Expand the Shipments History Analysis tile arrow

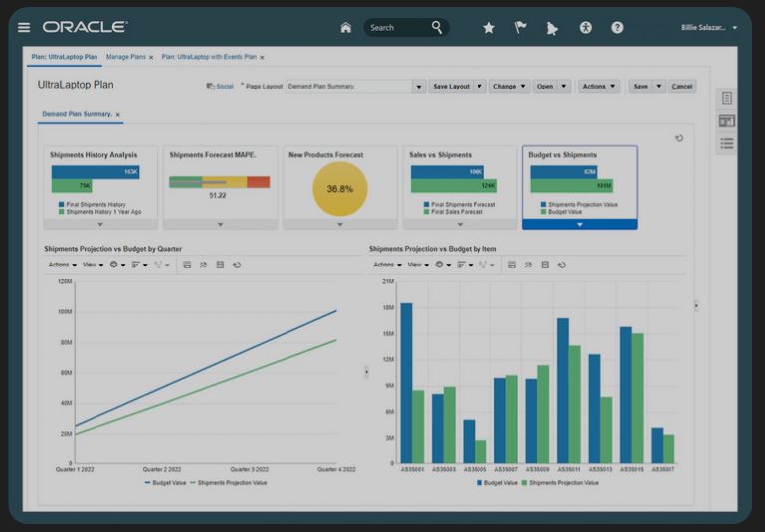100,224
